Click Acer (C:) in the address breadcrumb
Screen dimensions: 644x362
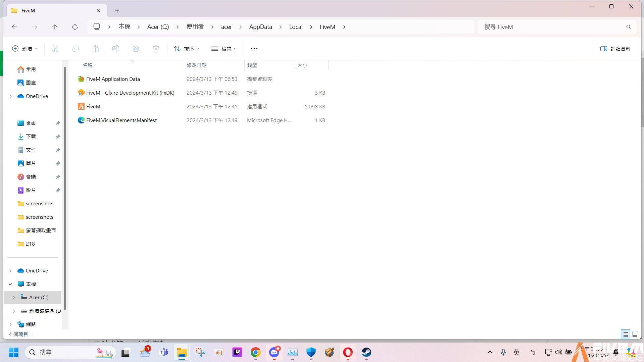pos(158,27)
